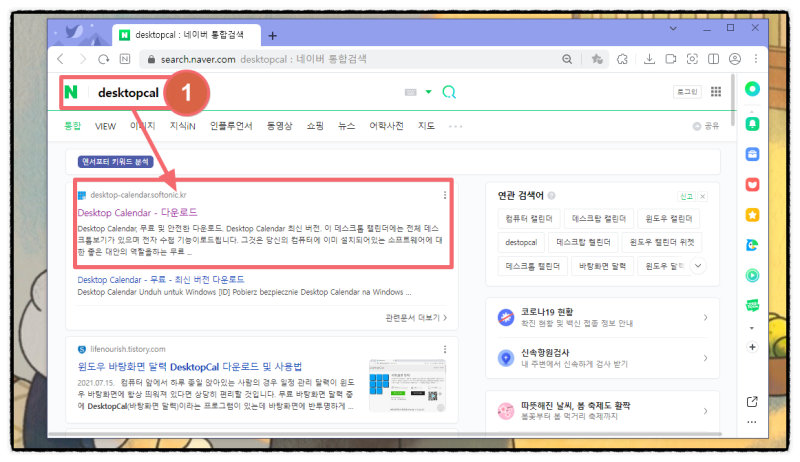Click the 신고 button in related searches

686,196
